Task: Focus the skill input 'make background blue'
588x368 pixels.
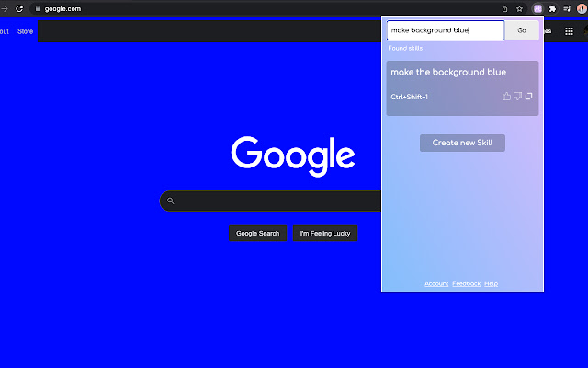Action: [x=446, y=30]
